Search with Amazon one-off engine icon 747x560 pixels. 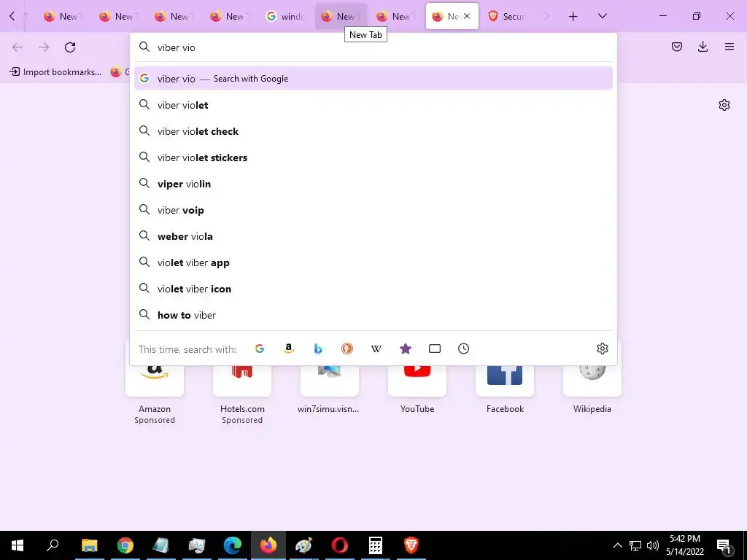click(x=288, y=349)
